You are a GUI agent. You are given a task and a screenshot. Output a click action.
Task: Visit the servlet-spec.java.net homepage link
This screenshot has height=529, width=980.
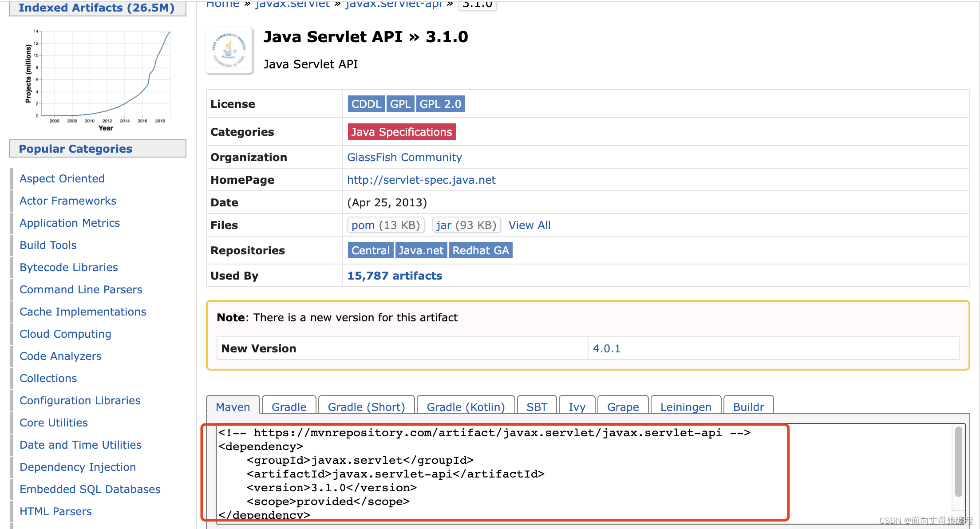(x=421, y=180)
